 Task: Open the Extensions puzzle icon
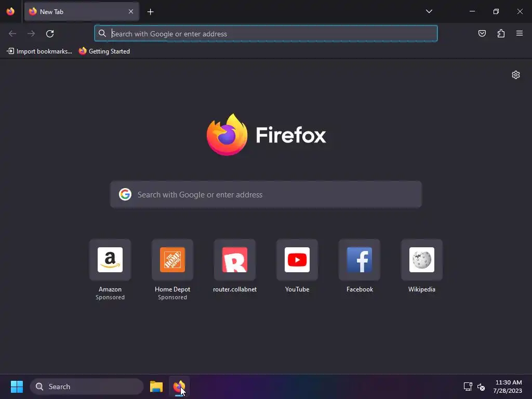click(501, 33)
